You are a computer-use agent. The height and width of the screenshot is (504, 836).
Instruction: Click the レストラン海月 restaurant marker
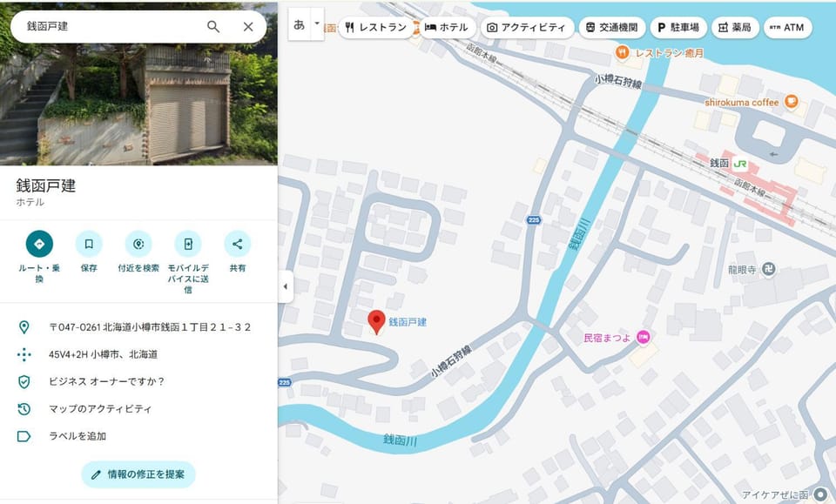(x=622, y=52)
